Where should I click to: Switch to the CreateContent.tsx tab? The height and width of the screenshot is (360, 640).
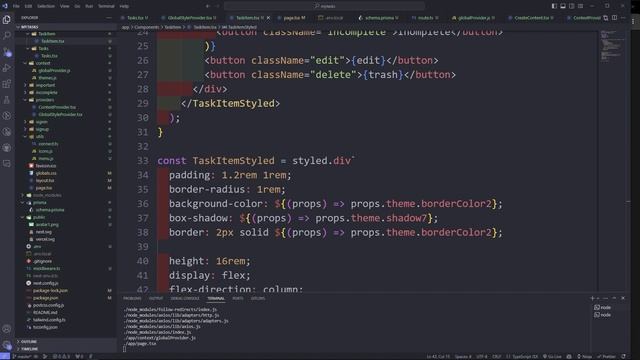click(531, 18)
